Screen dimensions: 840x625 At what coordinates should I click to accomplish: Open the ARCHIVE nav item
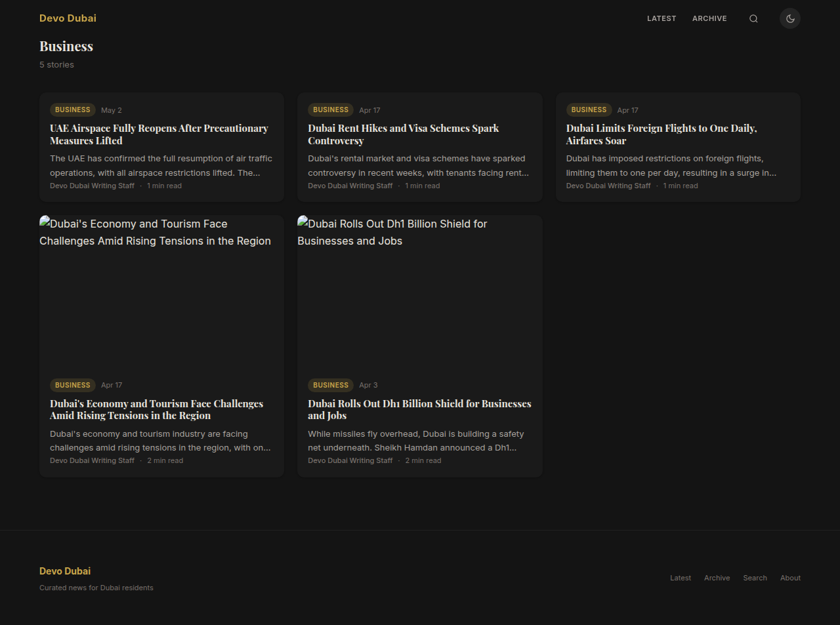[x=709, y=18]
